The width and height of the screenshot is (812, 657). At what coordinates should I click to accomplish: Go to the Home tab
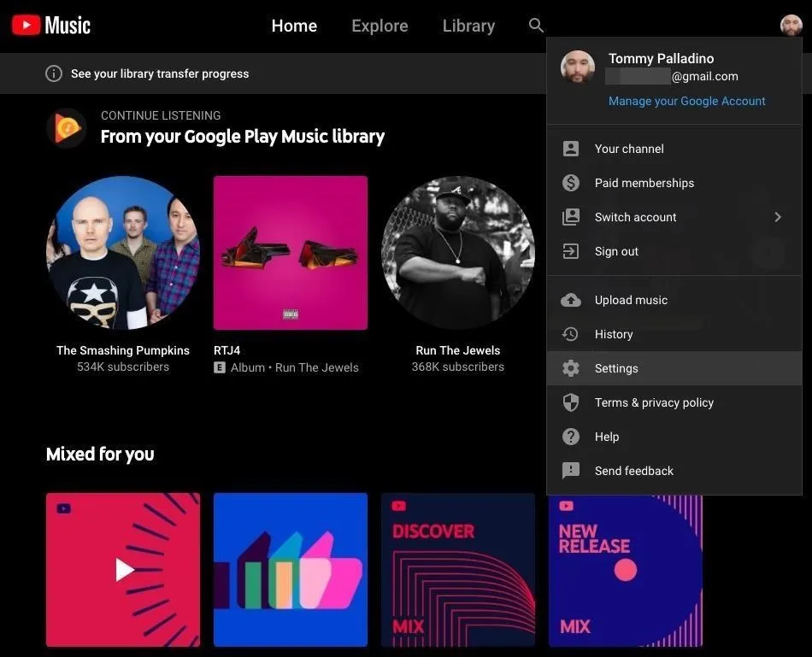[x=294, y=26]
